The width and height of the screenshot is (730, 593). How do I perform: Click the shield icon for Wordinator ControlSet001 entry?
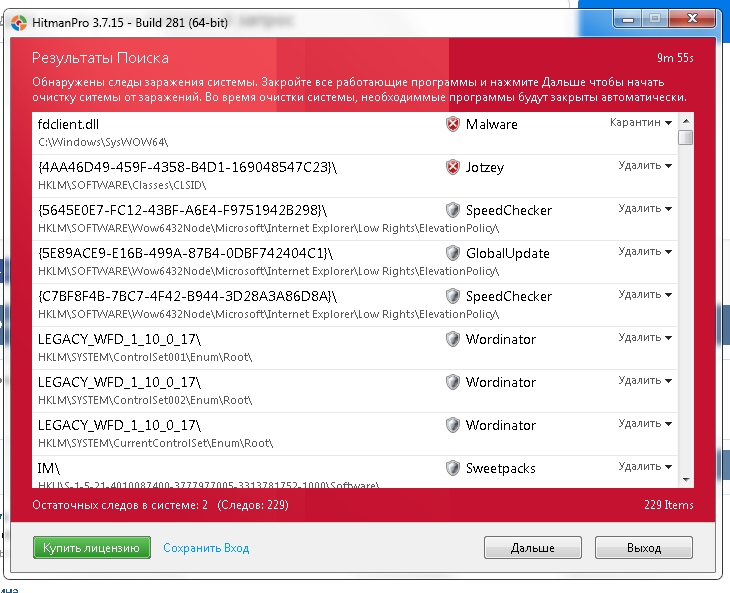(x=453, y=339)
